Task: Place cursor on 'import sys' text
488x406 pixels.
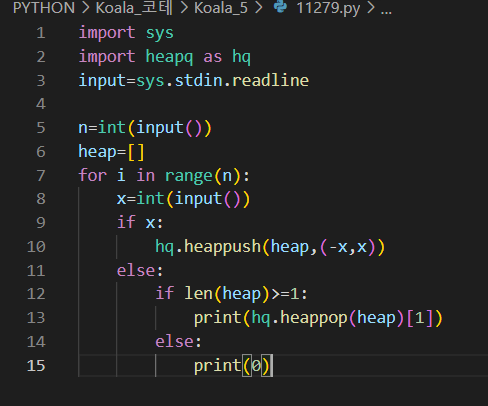Action: click(x=126, y=33)
